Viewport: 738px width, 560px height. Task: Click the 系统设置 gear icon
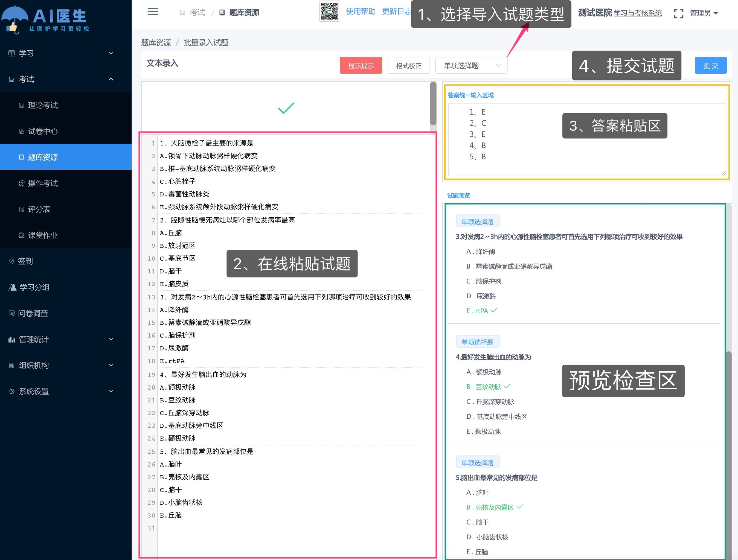(x=12, y=392)
